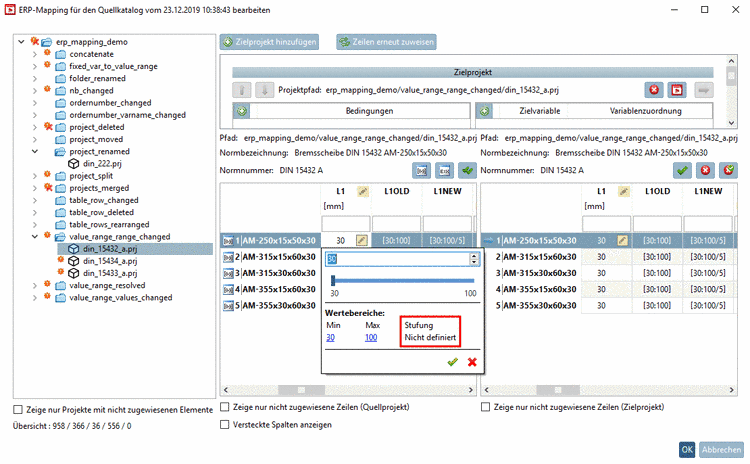Move target project up with arrow icon
This screenshot has width=750, height=464.
pyautogui.click(x=242, y=90)
